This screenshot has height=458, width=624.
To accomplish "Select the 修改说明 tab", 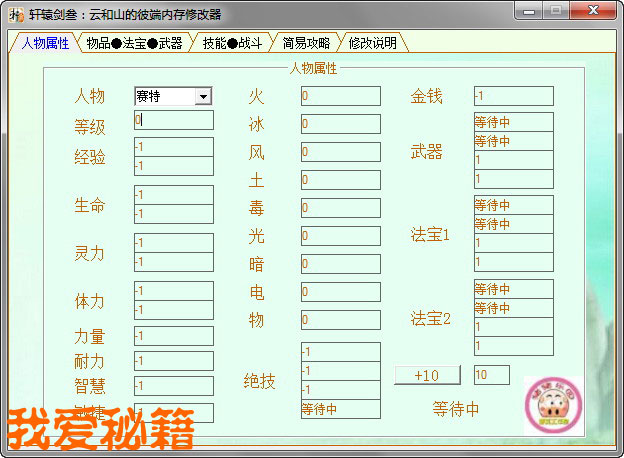I will click(x=372, y=43).
